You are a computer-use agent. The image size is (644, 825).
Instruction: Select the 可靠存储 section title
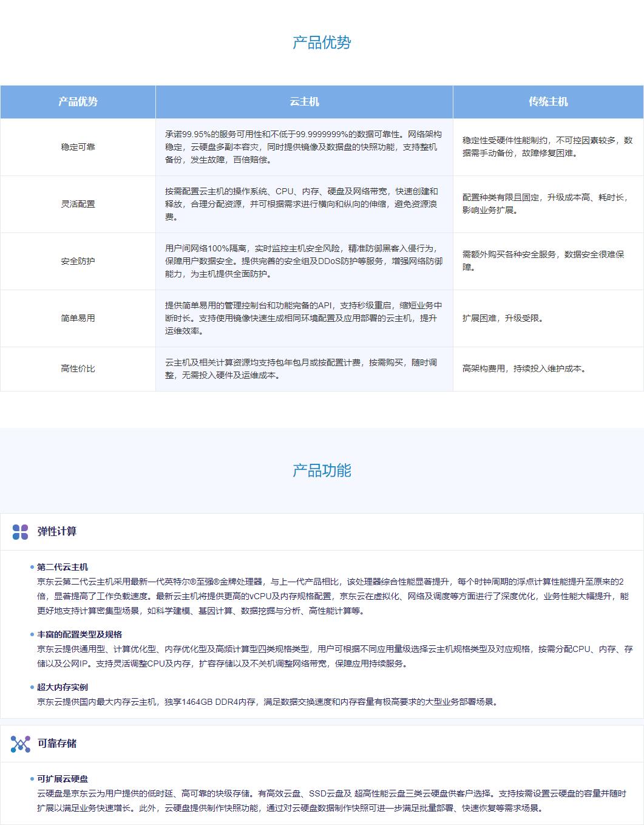pyautogui.click(x=57, y=744)
